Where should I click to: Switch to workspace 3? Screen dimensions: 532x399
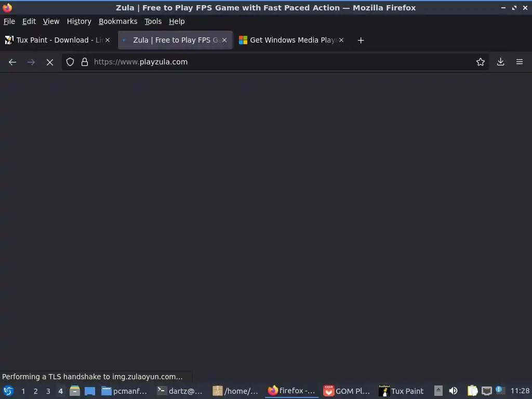point(48,391)
